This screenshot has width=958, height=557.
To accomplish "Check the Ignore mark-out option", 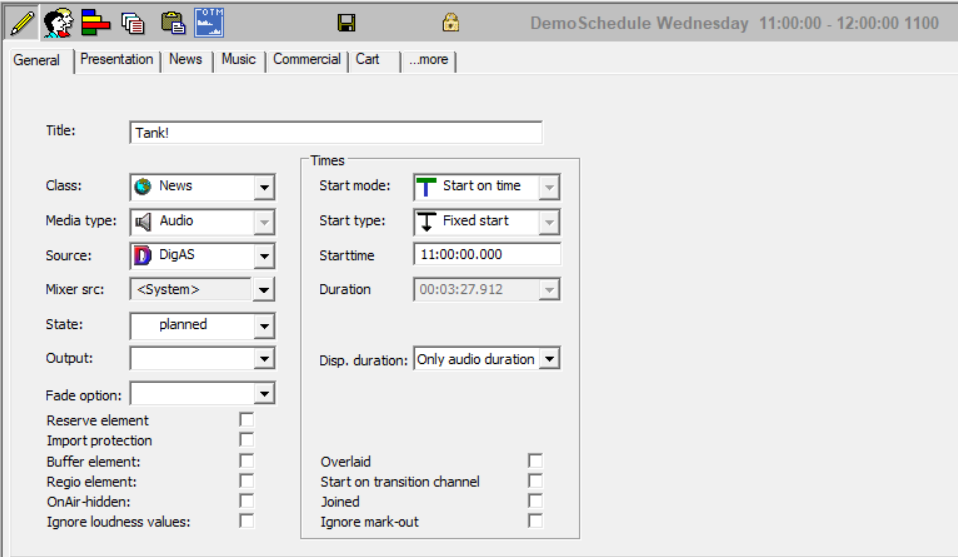I will coord(535,521).
